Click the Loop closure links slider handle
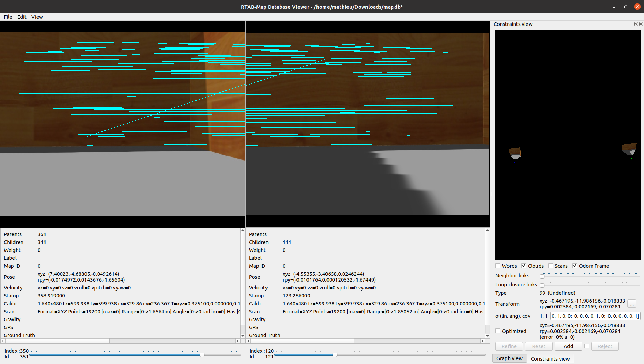Screen dimensions: 644x364 pos(542,285)
